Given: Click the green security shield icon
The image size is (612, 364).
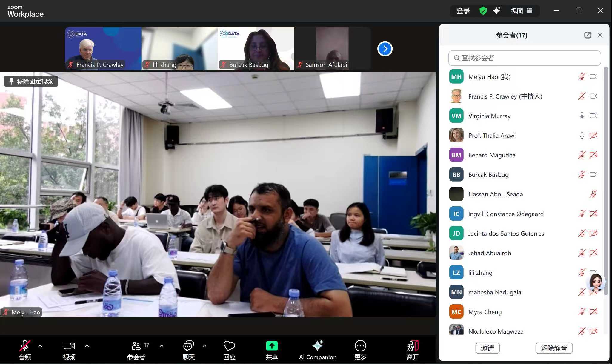Looking at the screenshot, I should pyautogui.click(x=483, y=11).
